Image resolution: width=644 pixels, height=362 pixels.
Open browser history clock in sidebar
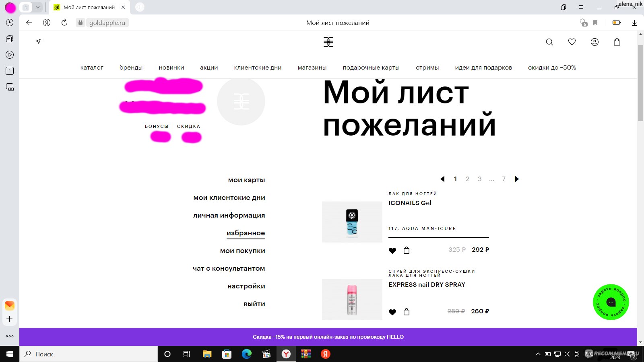(10, 23)
